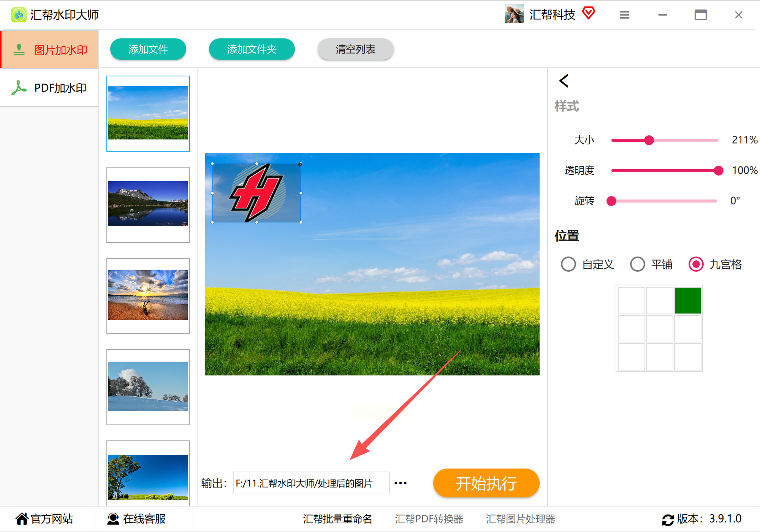Select the 九宫格 grid option
This screenshot has height=532, width=760.
point(696,264)
